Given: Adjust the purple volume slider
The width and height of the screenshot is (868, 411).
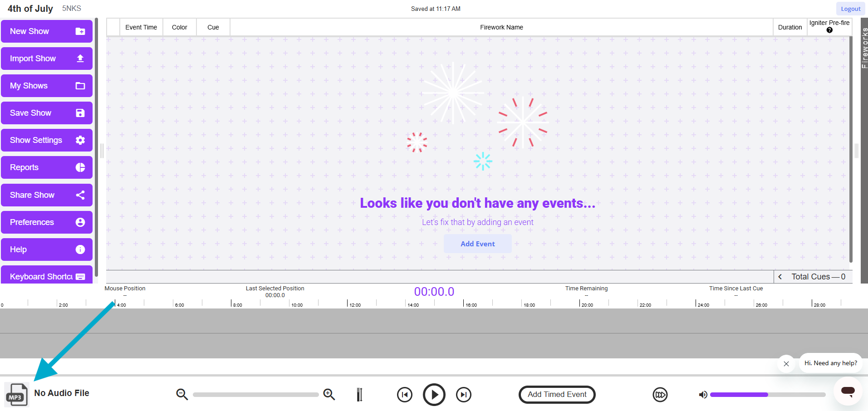Looking at the screenshot, I should coord(768,395).
